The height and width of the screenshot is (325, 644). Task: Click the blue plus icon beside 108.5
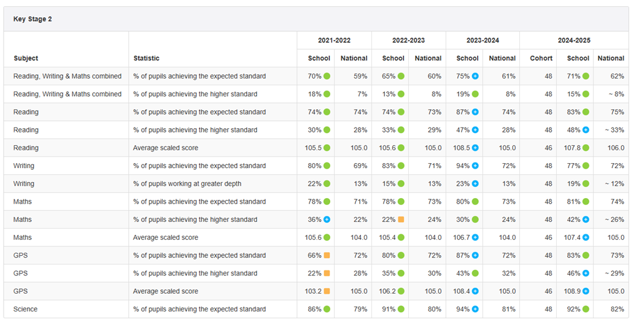click(475, 148)
